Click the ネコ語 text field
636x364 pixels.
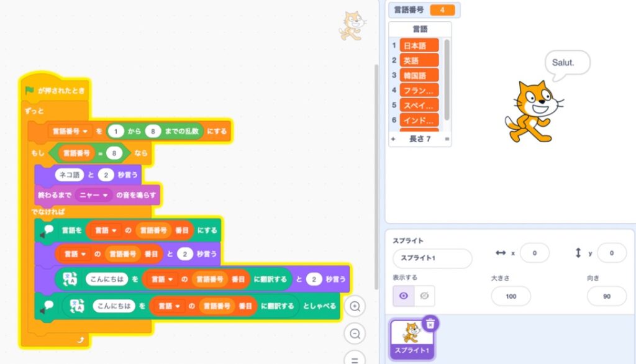pos(70,175)
